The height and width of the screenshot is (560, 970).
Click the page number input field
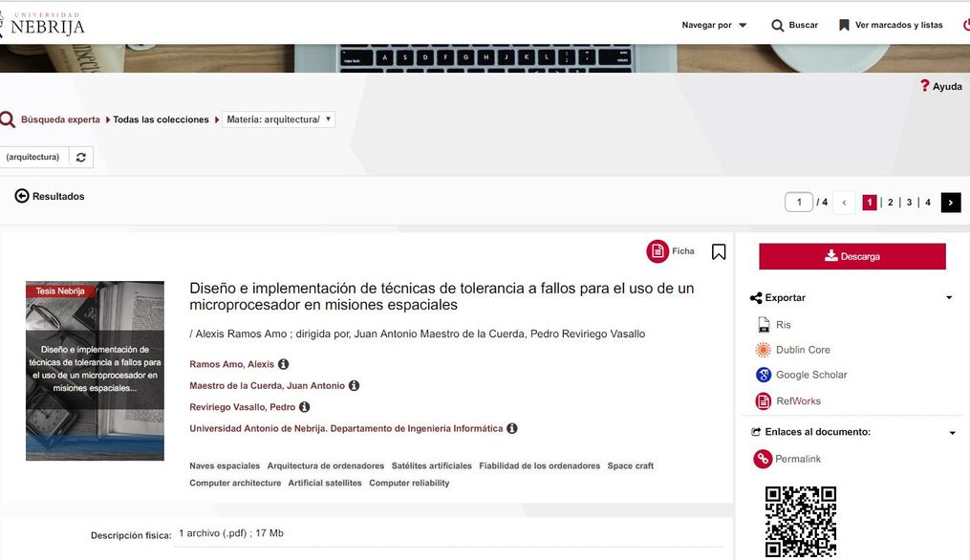(x=799, y=203)
